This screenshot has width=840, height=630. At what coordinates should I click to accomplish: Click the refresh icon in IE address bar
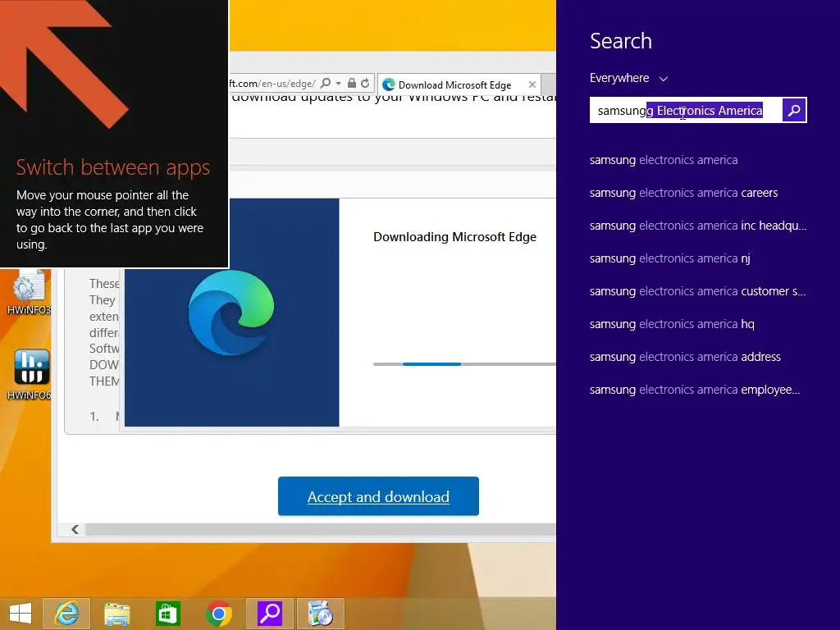point(365,84)
